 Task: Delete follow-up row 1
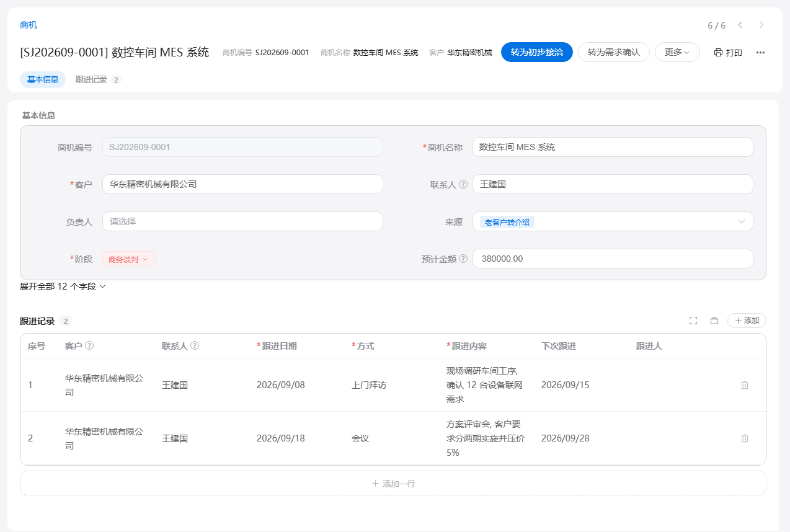click(x=745, y=385)
